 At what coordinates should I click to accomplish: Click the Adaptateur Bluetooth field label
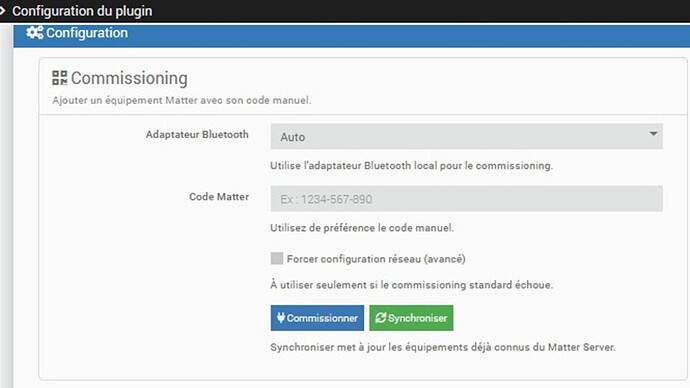[x=197, y=135]
